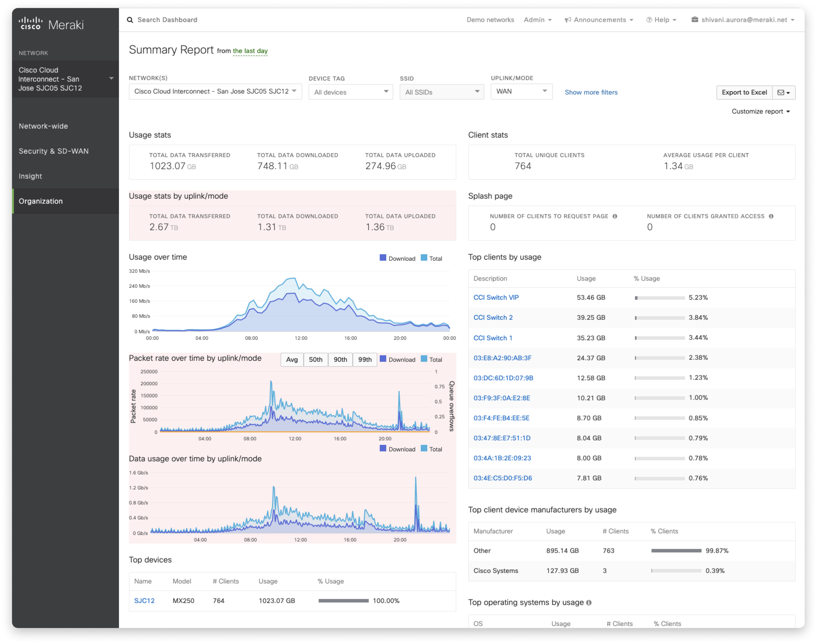The width and height of the screenshot is (817, 644).
Task: Click the Cisco Meraki logo
Action: 51,24
